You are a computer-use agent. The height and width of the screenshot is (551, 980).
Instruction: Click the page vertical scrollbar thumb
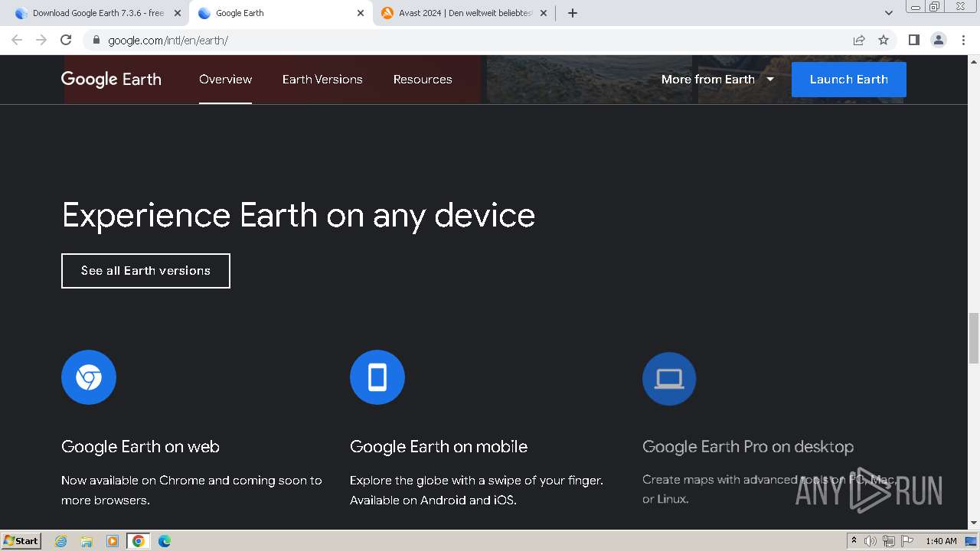pos(974,338)
